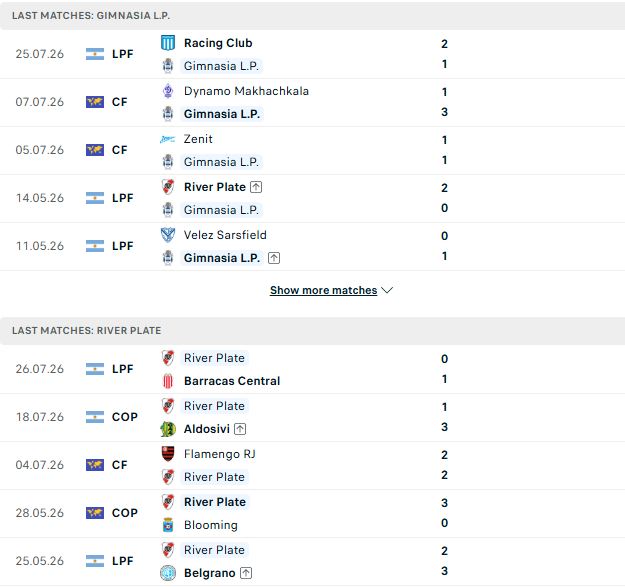
Task: Open the Barracas Central team link
Action: tap(232, 381)
